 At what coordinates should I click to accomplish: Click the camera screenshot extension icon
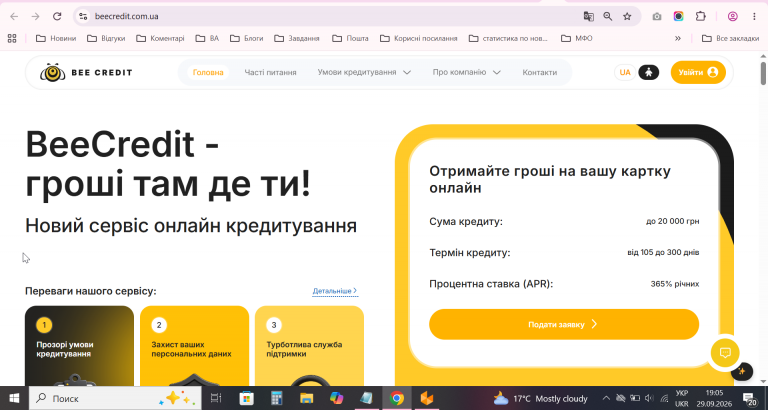657,16
